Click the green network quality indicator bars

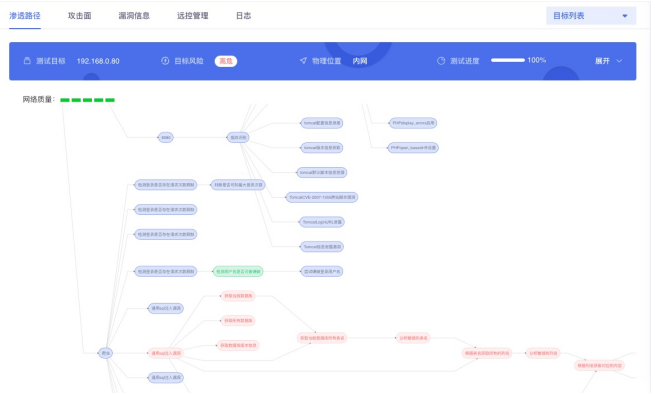coord(87,100)
